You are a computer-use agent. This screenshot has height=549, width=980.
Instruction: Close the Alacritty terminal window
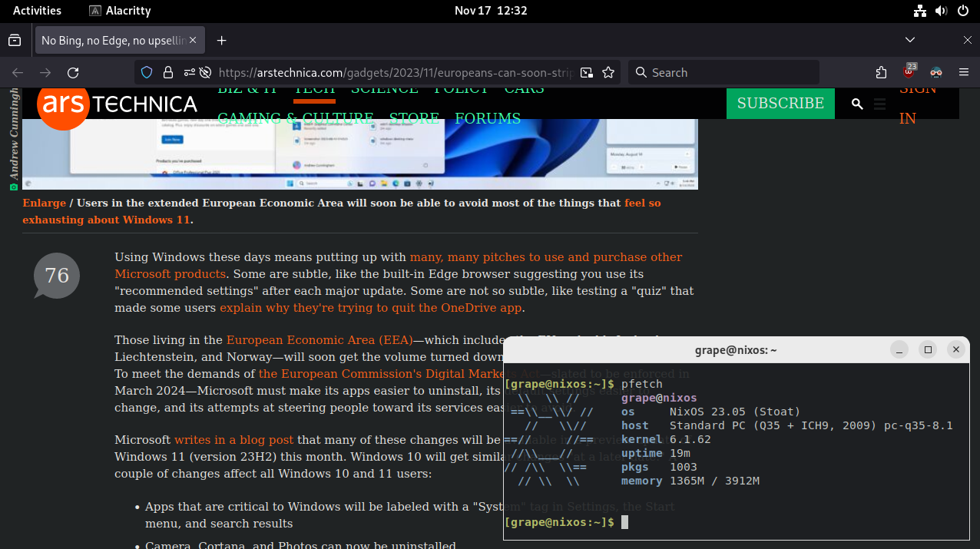(955, 349)
